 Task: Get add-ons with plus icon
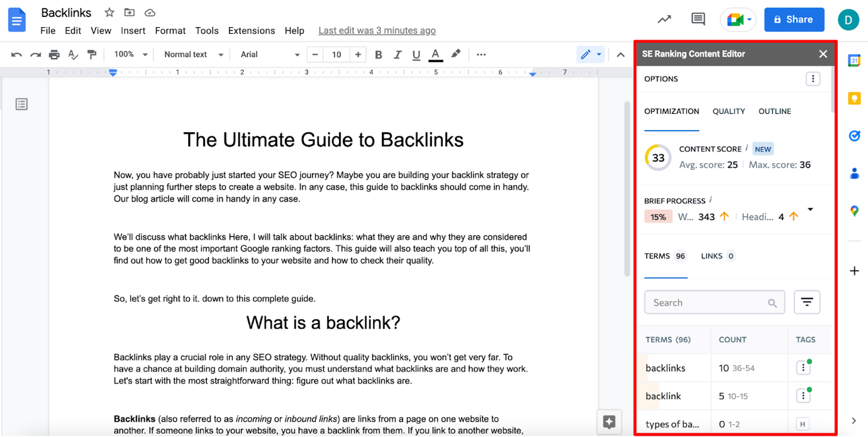tap(854, 271)
